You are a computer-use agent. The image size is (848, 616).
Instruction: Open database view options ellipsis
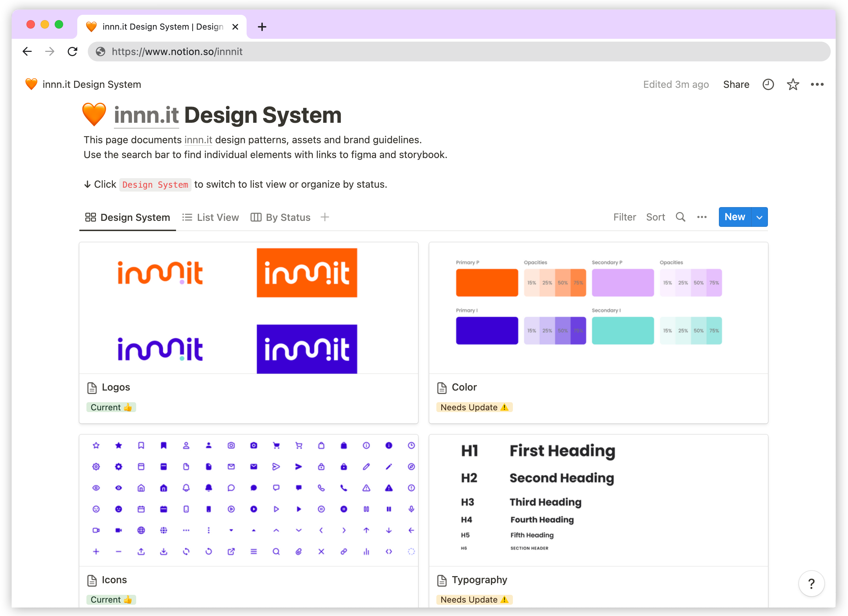pyautogui.click(x=701, y=217)
